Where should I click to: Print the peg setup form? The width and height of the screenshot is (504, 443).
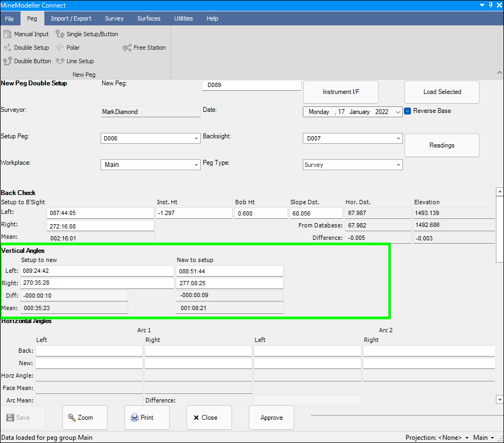pos(142,418)
